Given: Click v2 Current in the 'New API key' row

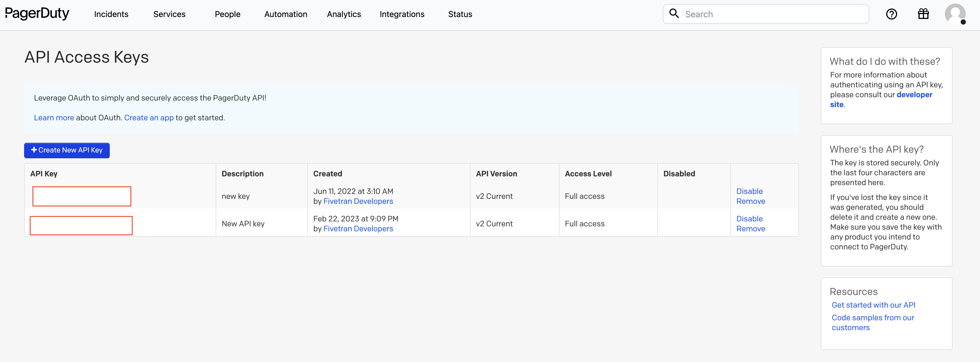Looking at the screenshot, I should 494,224.
